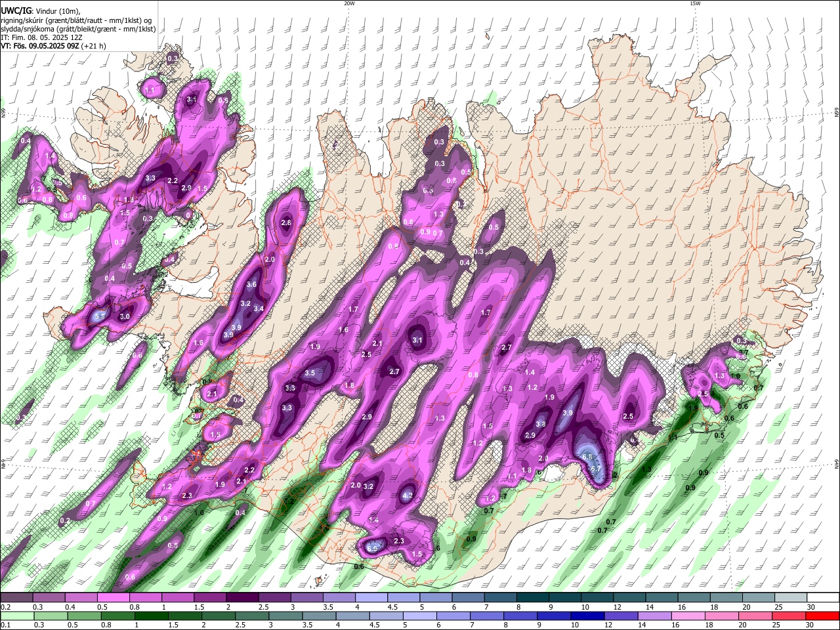Click the '5.5' precipitation value on the map

coord(100,316)
